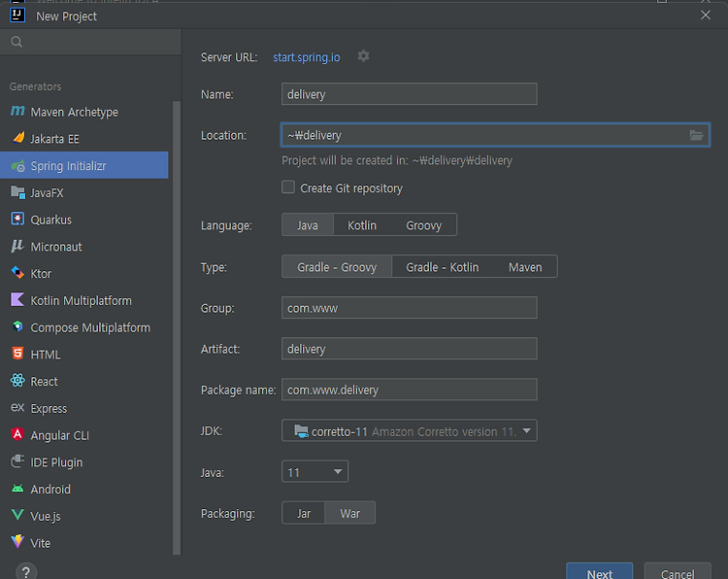This screenshot has height=579, width=728.
Task: Choose Gradle - Kotlin build type
Action: click(442, 267)
